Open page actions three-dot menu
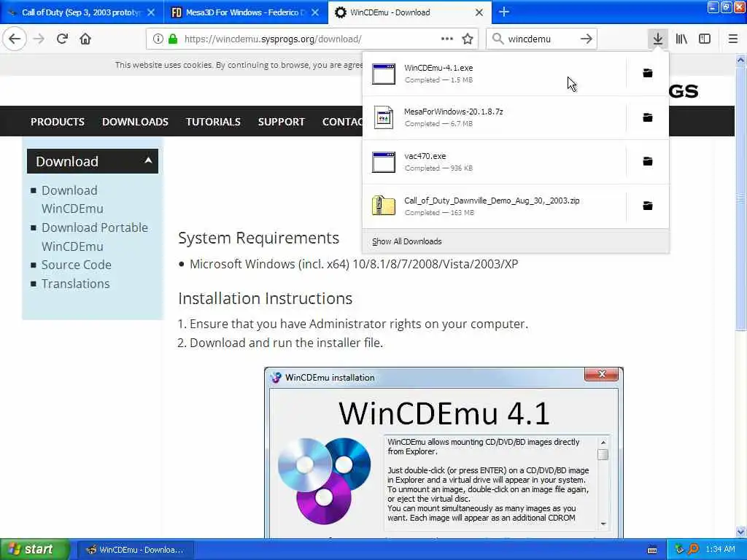Screen dimensions: 747x560 (447, 39)
